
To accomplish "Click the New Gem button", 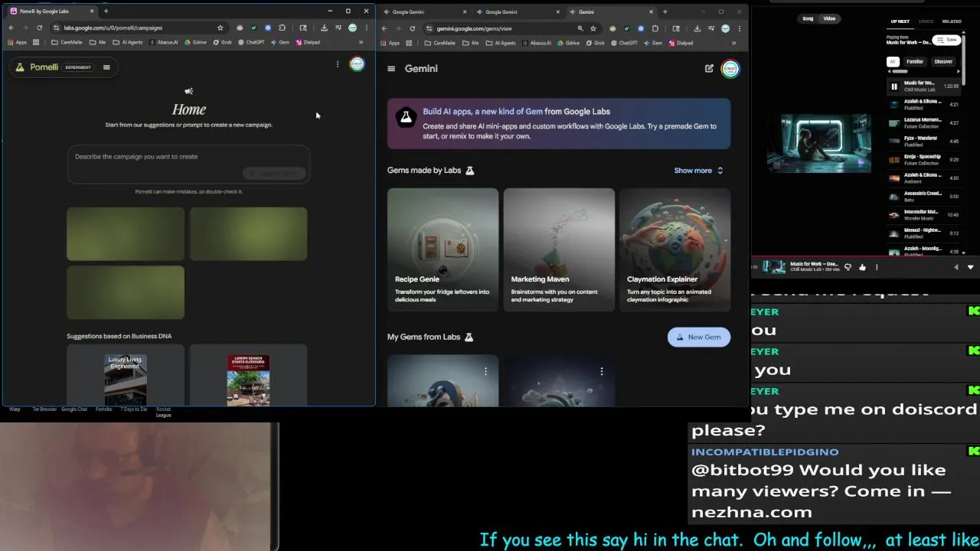I will [699, 337].
